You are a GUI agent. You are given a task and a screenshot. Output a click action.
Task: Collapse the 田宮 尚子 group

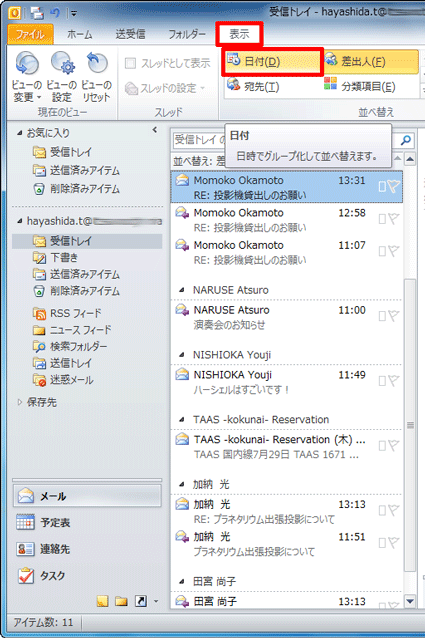pos(182,581)
